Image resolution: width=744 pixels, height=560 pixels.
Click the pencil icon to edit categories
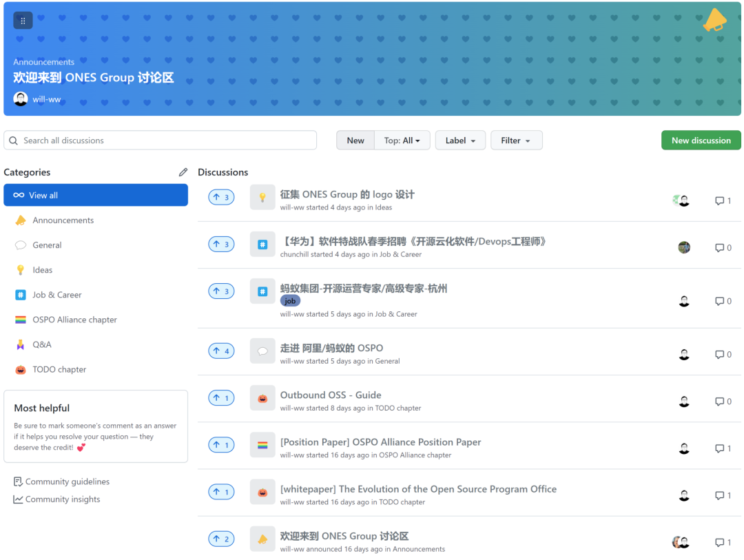click(x=183, y=172)
